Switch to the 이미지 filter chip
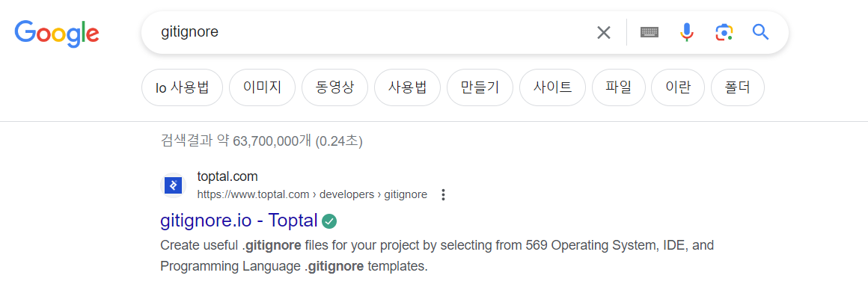This screenshot has height=305, width=868. (x=263, y=87)
